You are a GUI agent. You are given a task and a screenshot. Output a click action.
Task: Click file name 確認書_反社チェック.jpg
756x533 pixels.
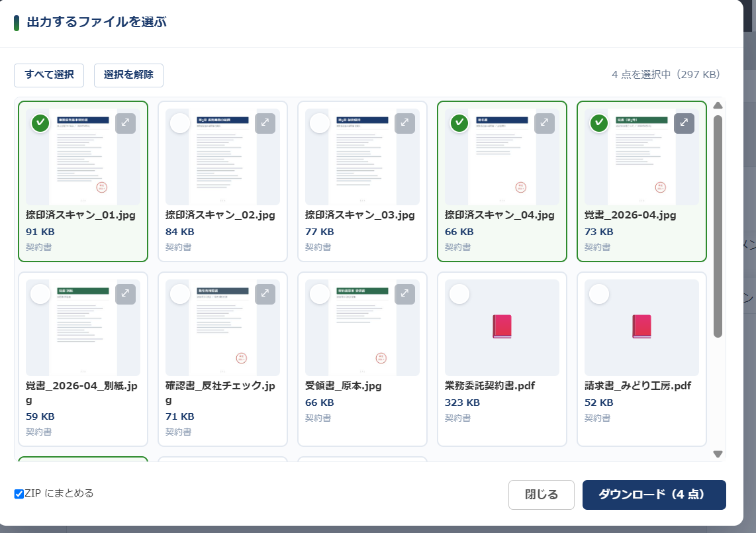pos(220,393)
